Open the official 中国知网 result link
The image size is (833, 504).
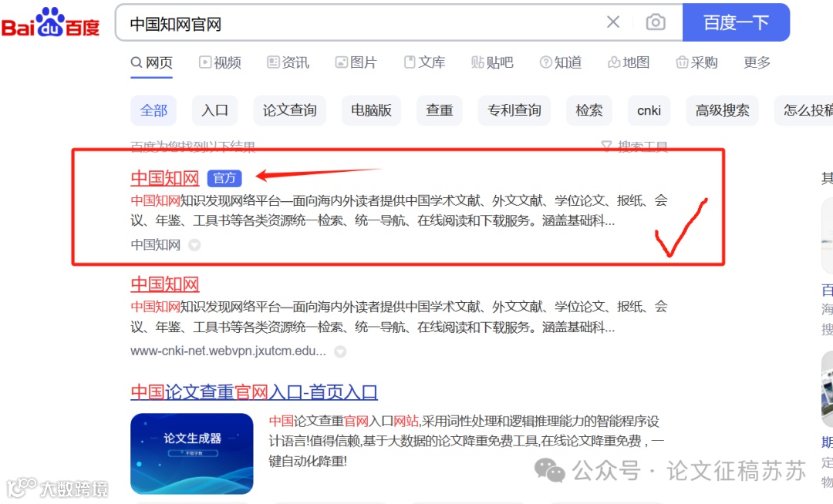pyautogui.click(x=165, y=178)
